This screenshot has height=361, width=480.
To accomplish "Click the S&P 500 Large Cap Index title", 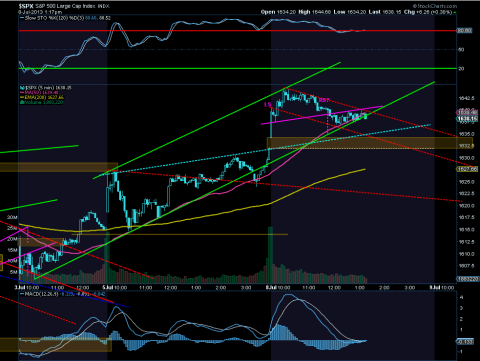I will (66, 6).
